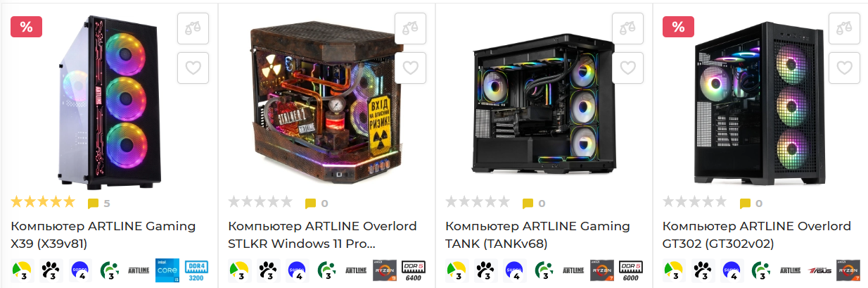Add ARTLINE Gaming X39 to comparison
868x288 pixels.
[193, 28]
